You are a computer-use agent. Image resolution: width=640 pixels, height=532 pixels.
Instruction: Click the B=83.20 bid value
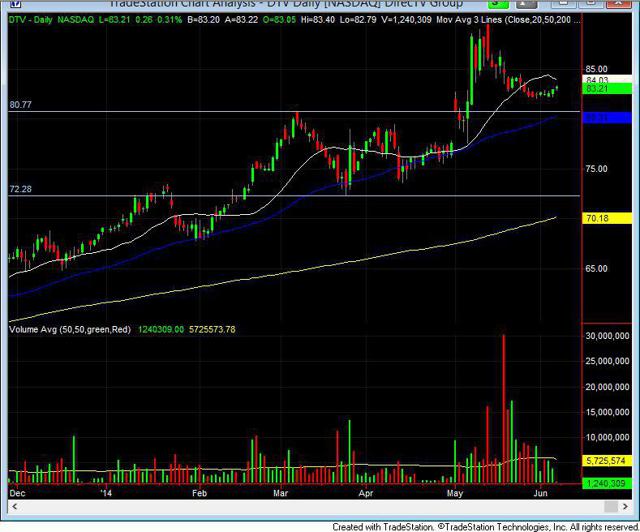(x=204, y=20)
